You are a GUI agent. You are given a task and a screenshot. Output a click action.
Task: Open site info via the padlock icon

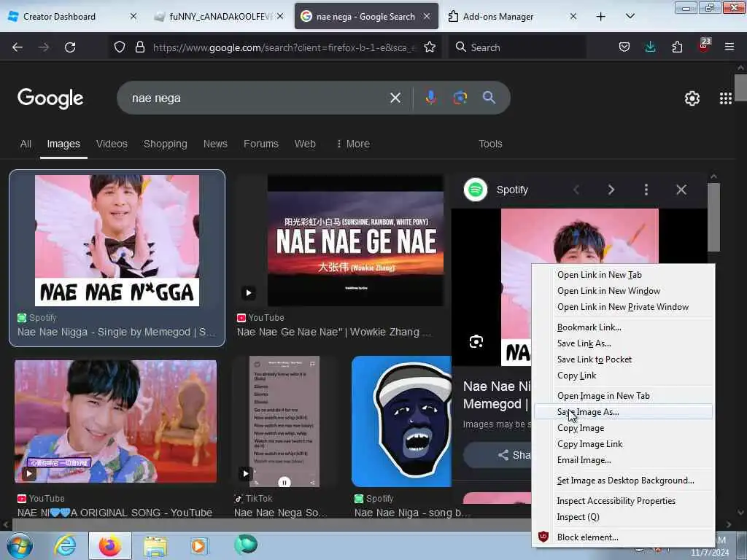(139, 47)
